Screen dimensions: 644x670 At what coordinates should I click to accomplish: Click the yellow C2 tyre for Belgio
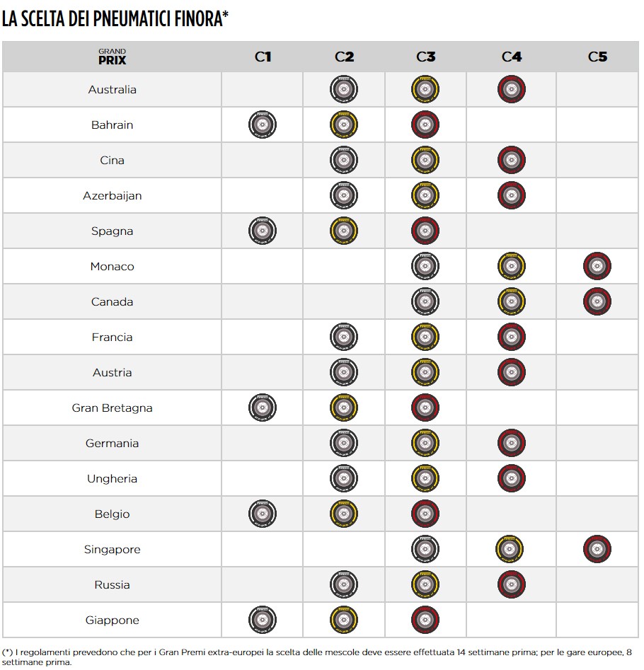point(344,514)
